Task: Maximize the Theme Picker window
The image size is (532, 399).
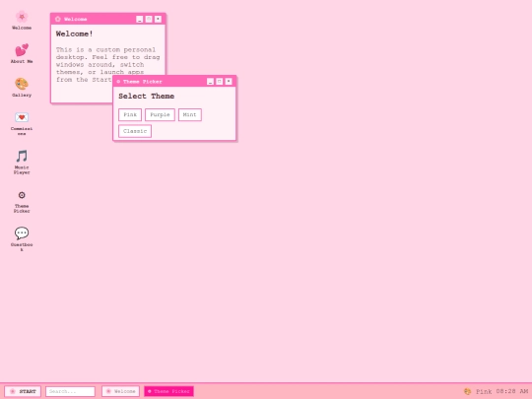Action: 219,82
